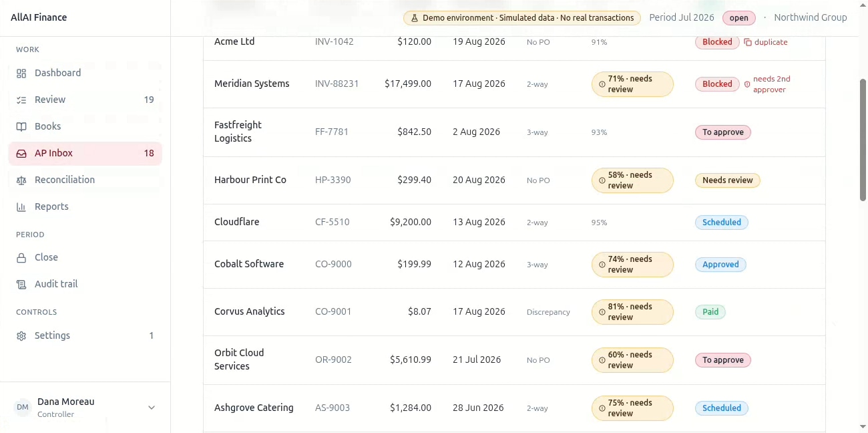Open the Dashboard page
This screenshot has width=868, height=433.
point(85,73)
